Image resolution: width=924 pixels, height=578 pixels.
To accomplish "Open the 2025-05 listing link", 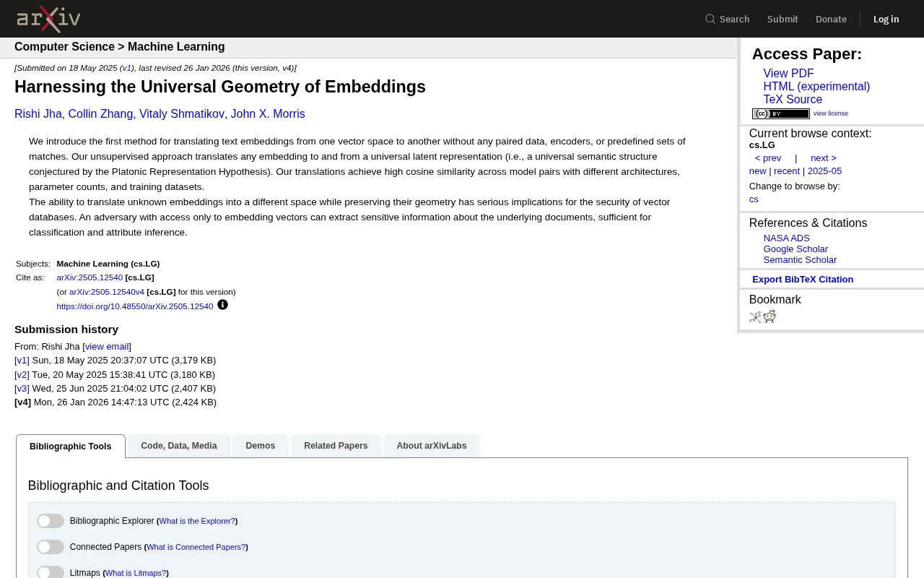I will 824,171.
